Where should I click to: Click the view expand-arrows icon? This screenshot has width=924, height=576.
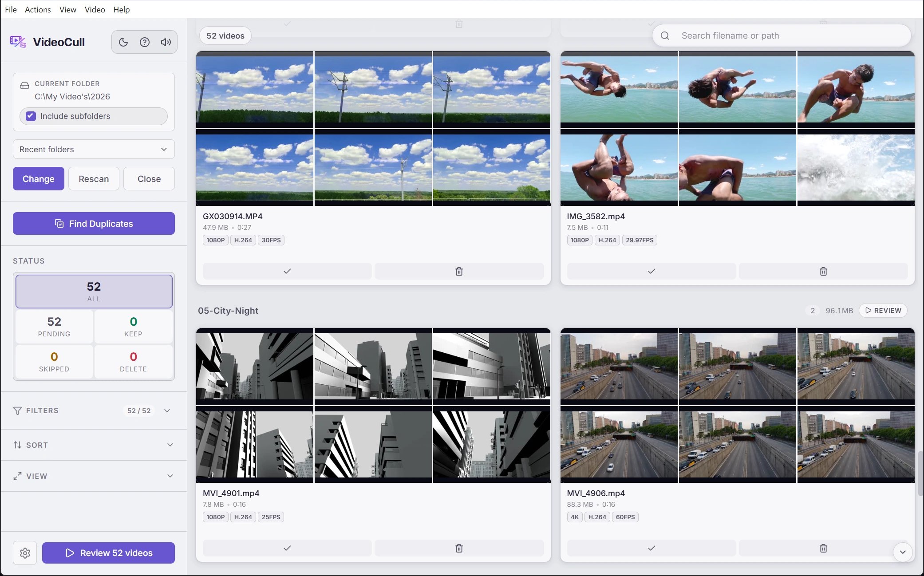coord(17,476)
